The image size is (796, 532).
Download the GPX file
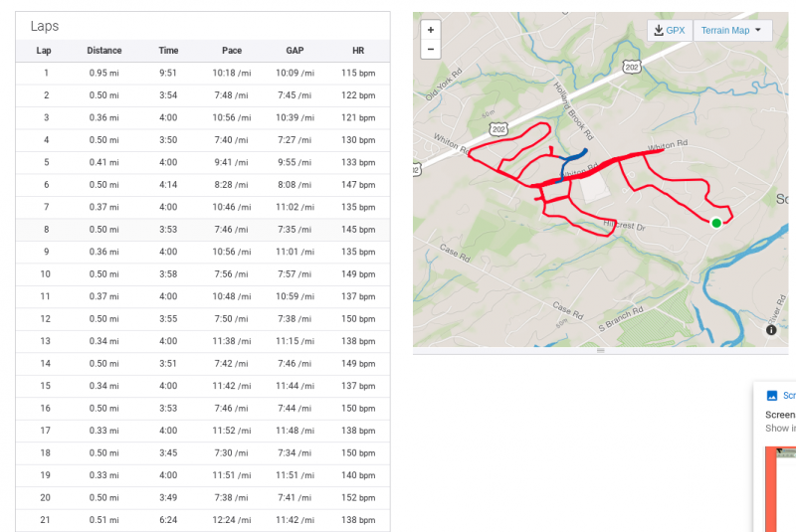[669, 31]
